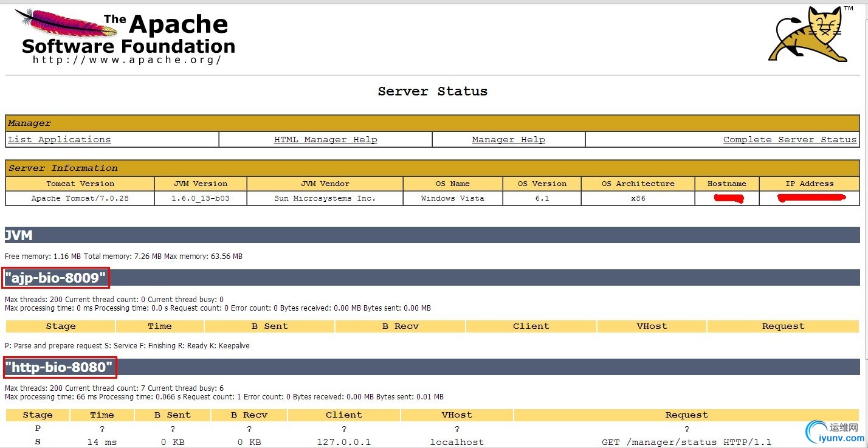
Task: Select the 14 ms time cell
Action: 102,442
